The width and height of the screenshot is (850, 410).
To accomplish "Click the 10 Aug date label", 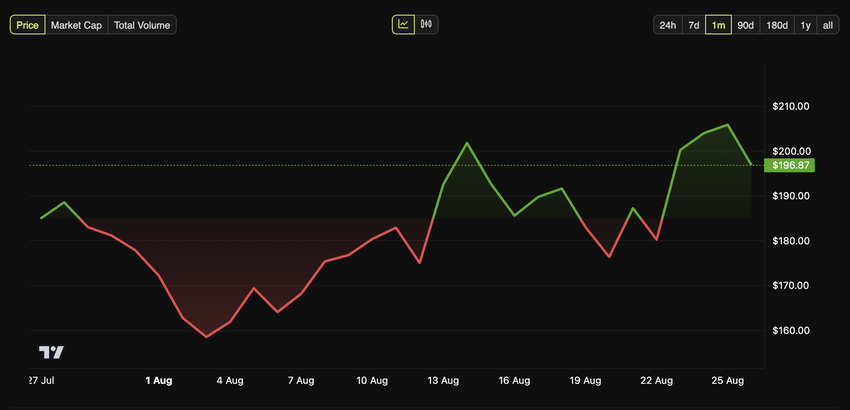I will 372,381.
